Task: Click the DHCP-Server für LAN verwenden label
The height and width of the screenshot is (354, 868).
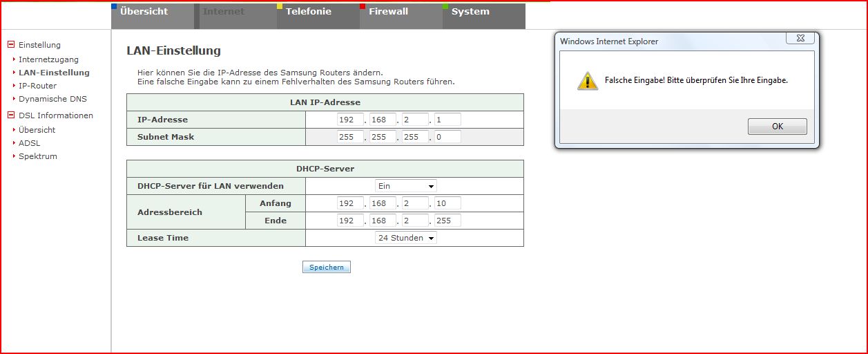Action: 211,186
